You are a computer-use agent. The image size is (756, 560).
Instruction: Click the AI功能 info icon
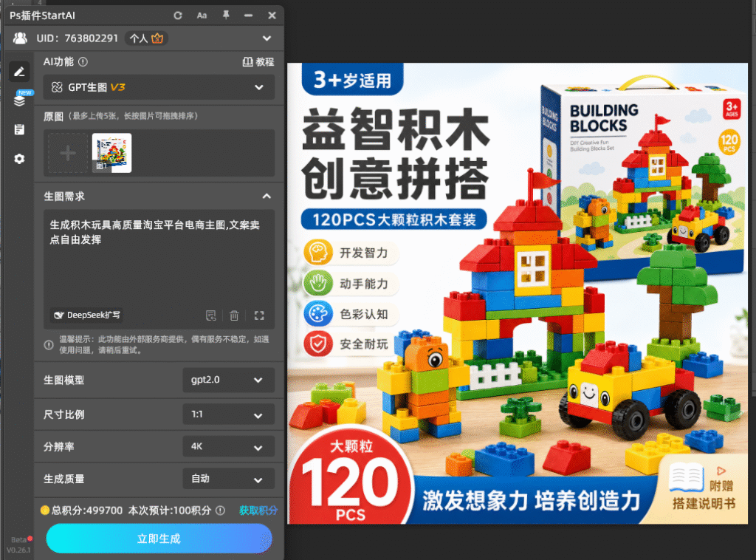(x=83, y=62)
